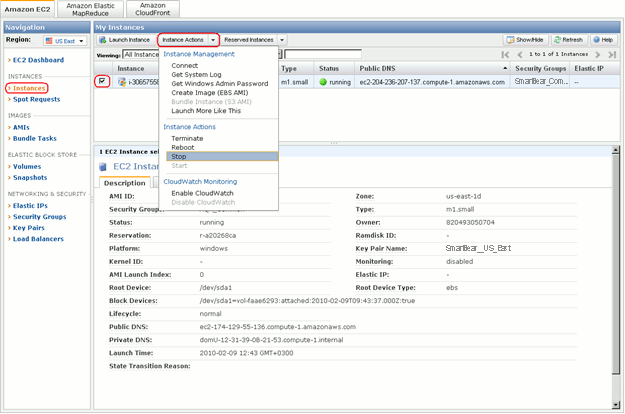The image size is (625, 414).
Task: Open the Region dropdown arrow
Action: pyautogui.click(x=81, y=41)
